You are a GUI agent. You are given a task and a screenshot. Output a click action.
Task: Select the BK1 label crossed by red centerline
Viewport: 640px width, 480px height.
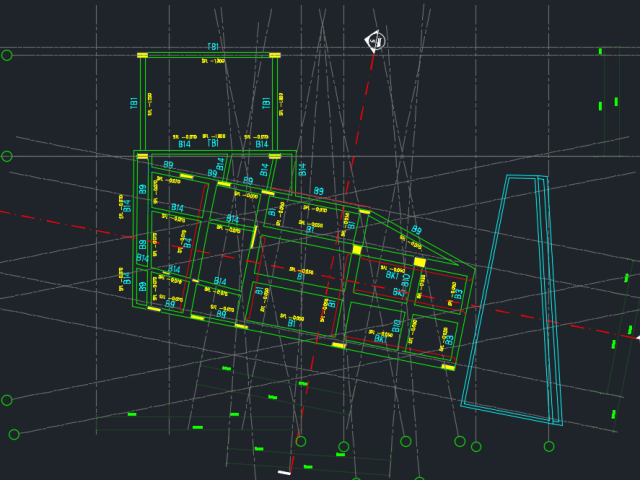399,292
